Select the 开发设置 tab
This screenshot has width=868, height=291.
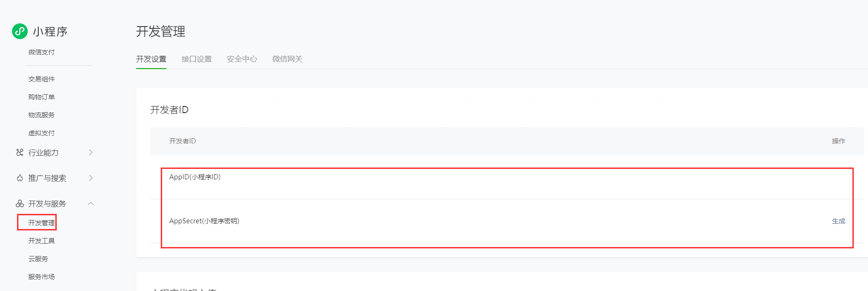tap(151, 59)
